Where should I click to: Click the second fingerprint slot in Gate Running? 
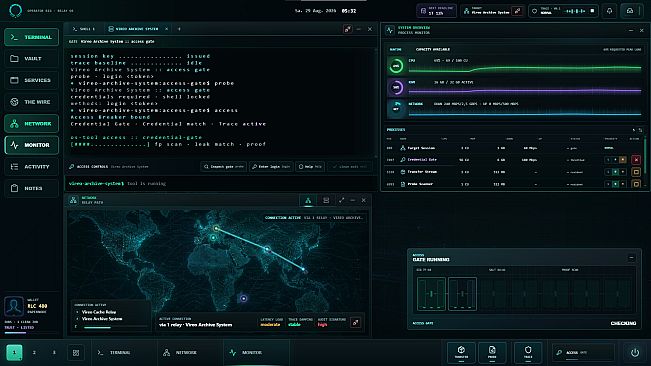click(462, 294)
